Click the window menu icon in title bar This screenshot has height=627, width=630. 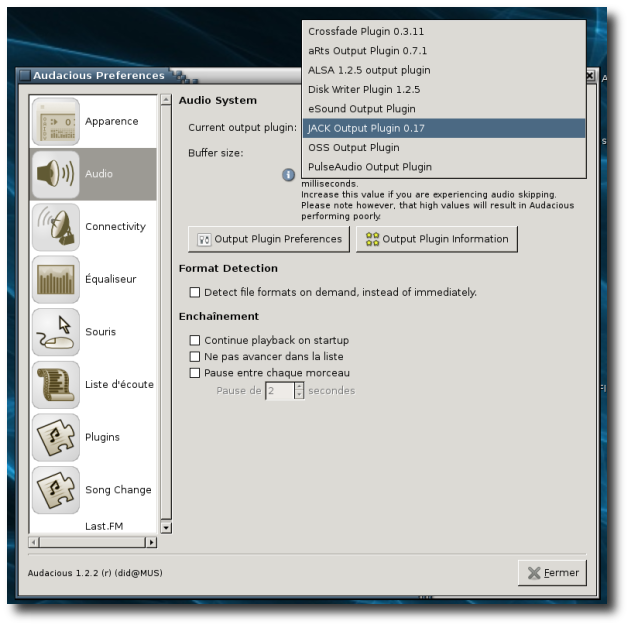pyautogui.click(x=25, y=76)
